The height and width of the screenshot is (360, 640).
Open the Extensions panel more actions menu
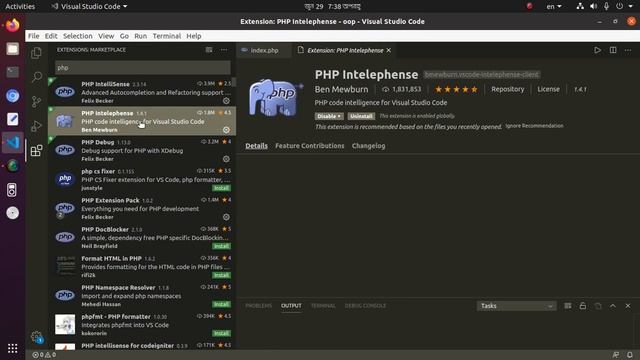[x=224, y=50]
